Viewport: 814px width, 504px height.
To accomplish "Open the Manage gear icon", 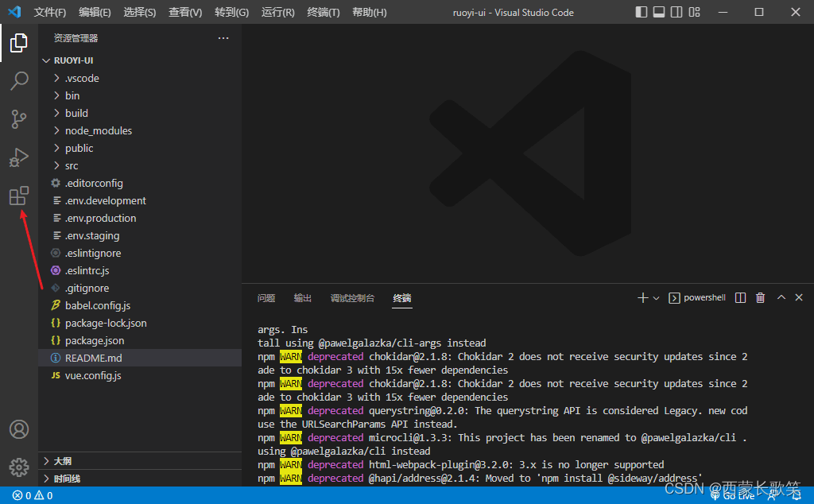I will (19, 467).
